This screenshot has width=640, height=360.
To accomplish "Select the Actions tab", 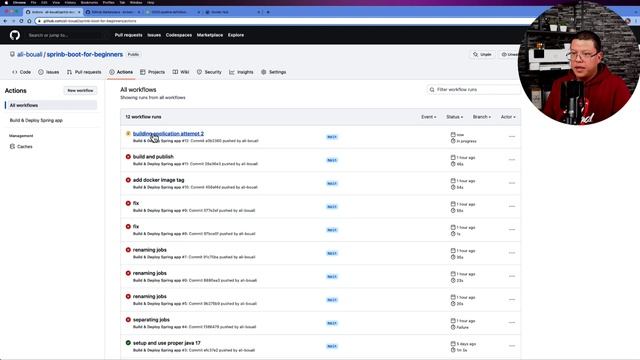I will click(x=121, y=72).
